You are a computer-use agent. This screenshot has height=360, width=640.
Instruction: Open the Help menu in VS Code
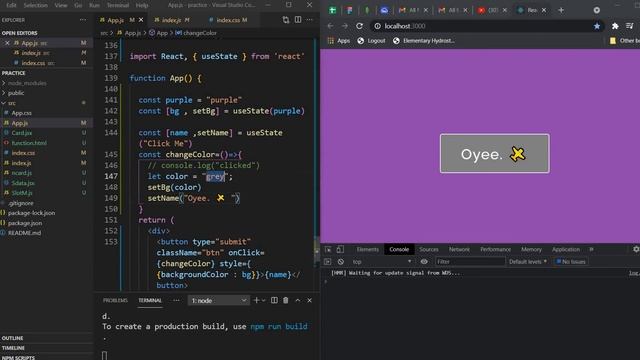pyautogui.click(x=142, y=5)
